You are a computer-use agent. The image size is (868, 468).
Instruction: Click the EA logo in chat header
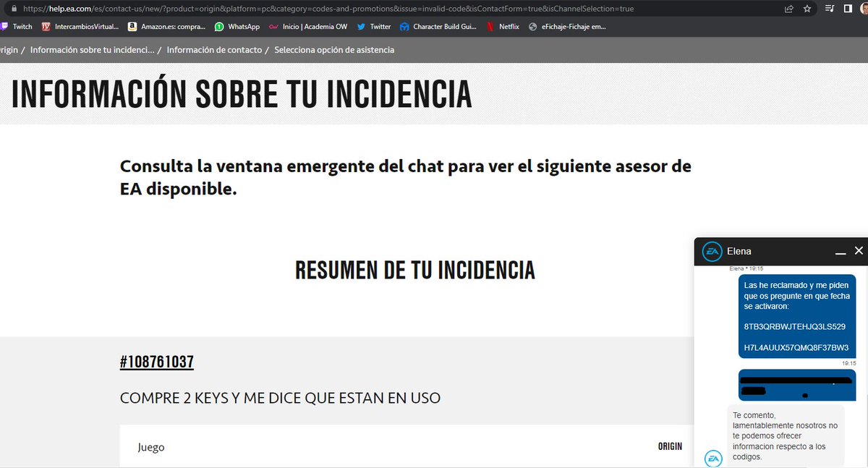point(712,251)
